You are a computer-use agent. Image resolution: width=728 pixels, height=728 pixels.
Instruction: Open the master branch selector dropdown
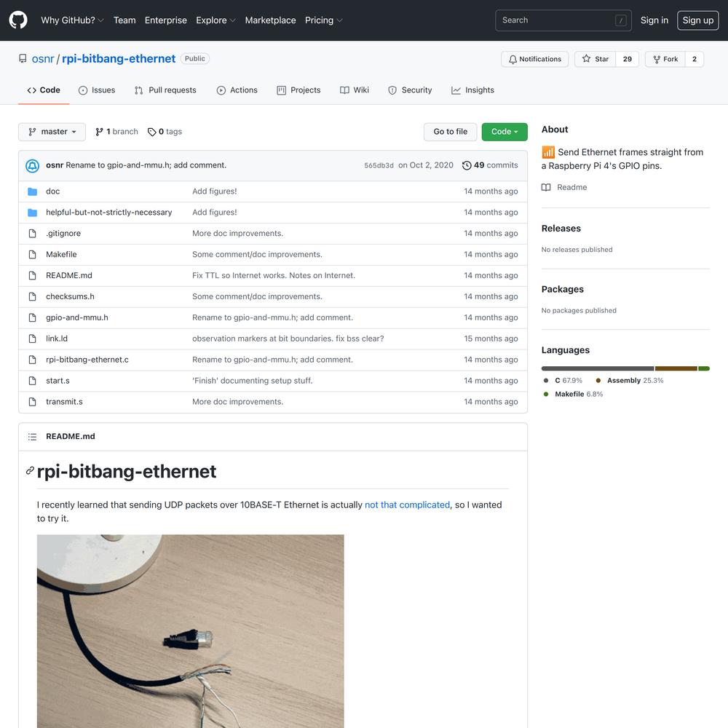(x=52, y=132)
